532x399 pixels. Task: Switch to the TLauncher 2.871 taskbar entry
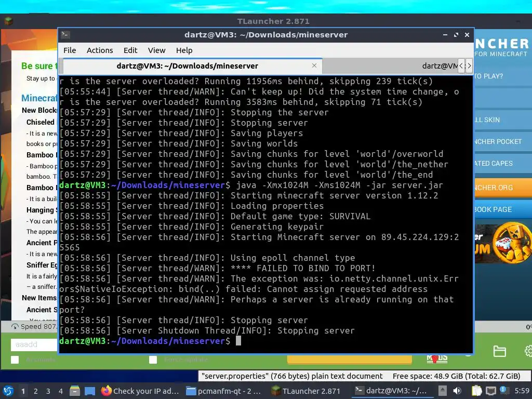[x=305, y=391]
